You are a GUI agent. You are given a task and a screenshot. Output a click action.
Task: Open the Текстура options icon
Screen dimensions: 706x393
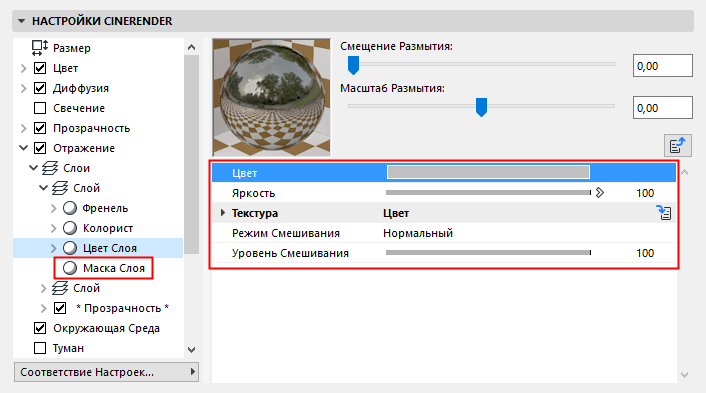tap(664, 212)
